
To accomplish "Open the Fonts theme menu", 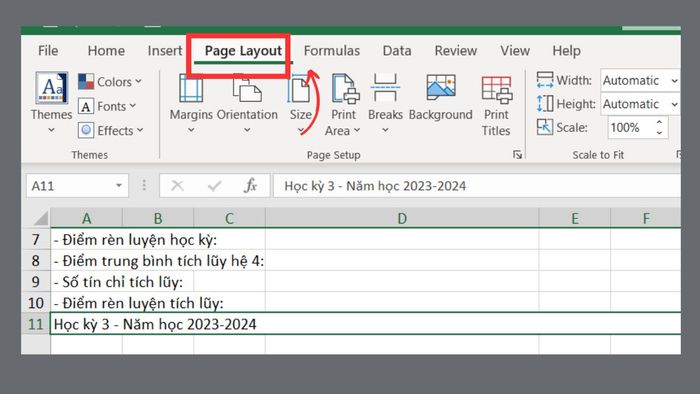I will (x=107, y=106).
